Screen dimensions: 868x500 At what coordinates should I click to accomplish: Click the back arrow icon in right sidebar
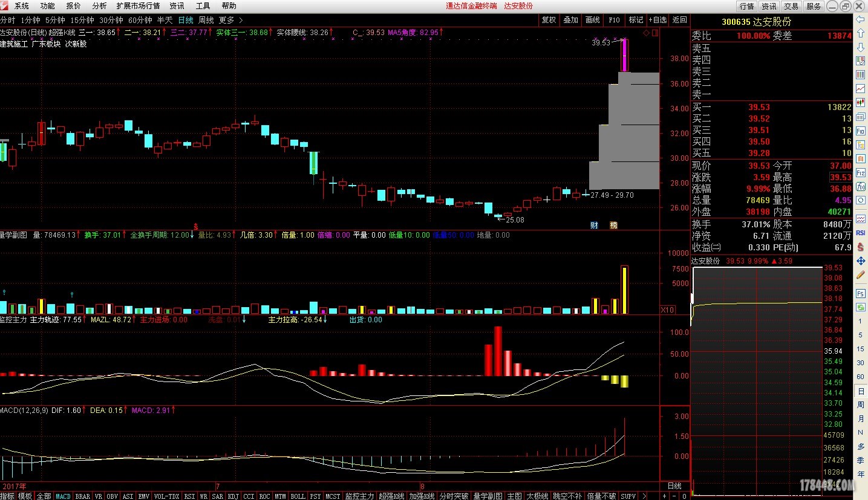tap(860, 19)
